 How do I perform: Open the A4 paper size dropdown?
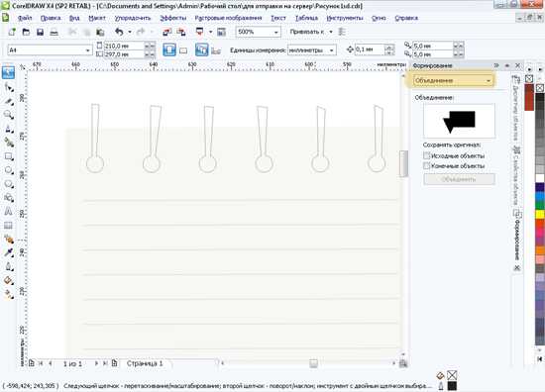50,50
